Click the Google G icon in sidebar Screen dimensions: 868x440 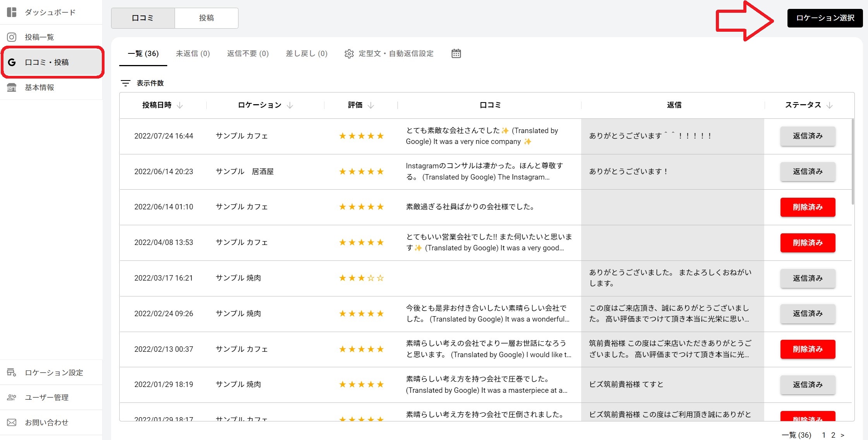click(x=12, y=62)
